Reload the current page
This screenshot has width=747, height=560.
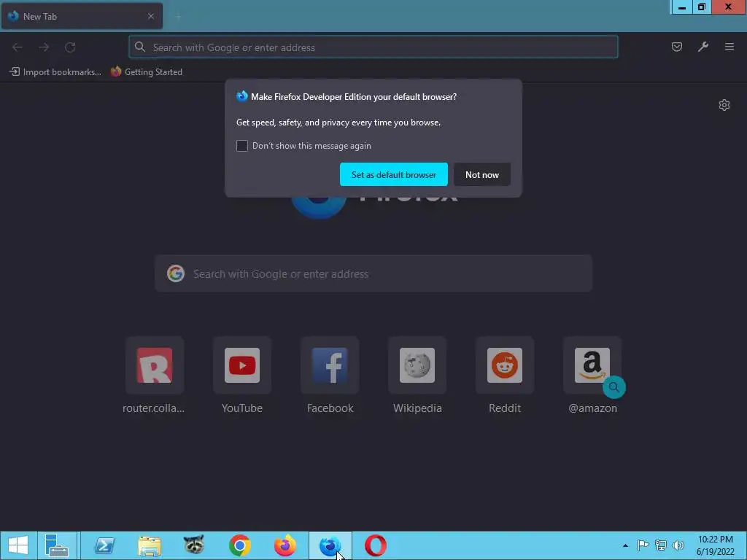coord(70,47)
